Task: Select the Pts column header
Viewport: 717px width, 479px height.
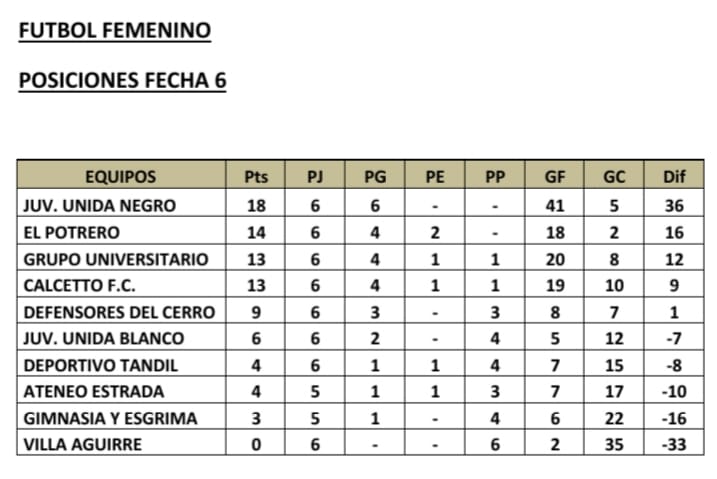Action: 256,178
